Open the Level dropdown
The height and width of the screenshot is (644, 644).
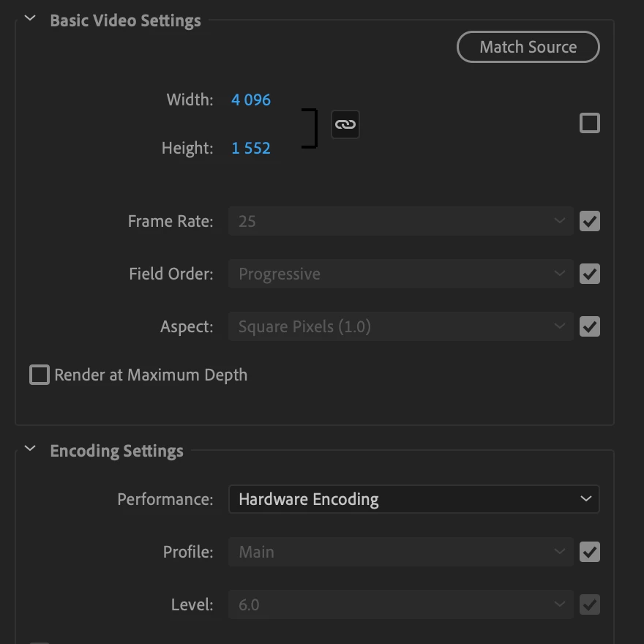click(x=400, y=604)
